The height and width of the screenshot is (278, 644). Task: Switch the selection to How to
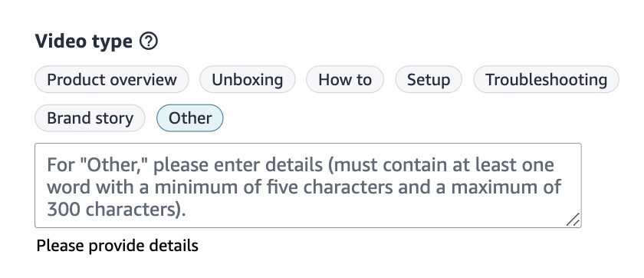(345, 79)
